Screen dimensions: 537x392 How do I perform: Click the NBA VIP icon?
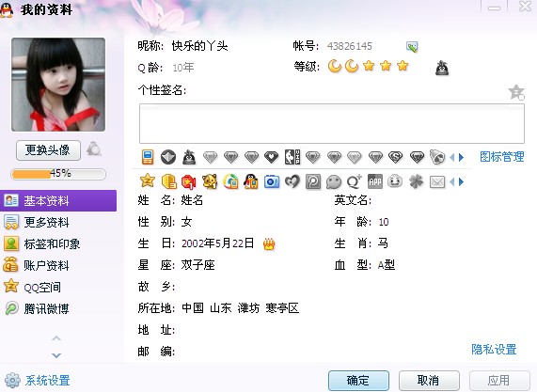[292, 157]
